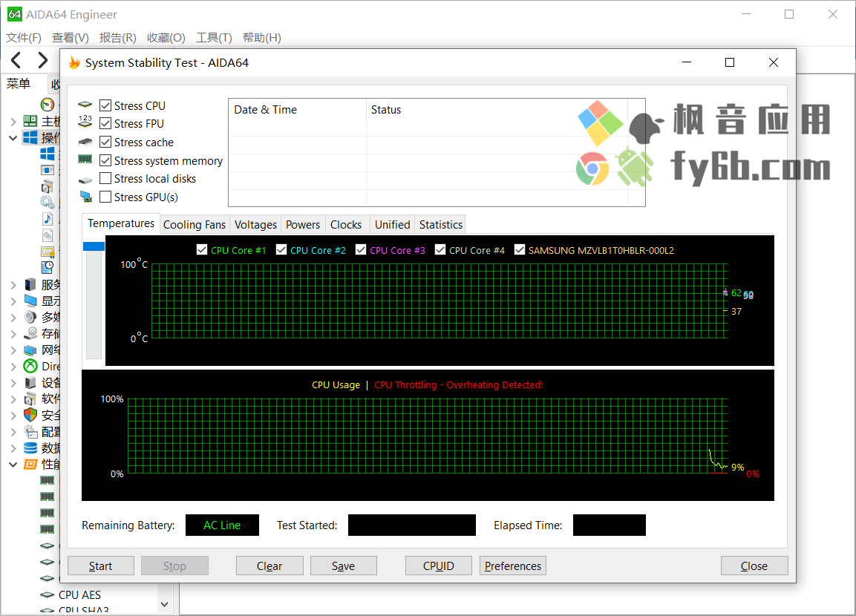Open the 文件(F) menu

click(24, 38)
